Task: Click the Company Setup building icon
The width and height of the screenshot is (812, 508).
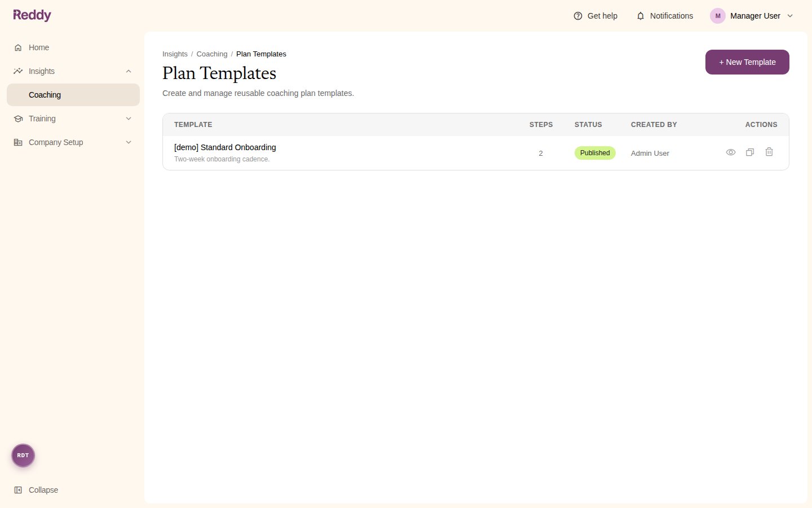Action: (18, 142)
